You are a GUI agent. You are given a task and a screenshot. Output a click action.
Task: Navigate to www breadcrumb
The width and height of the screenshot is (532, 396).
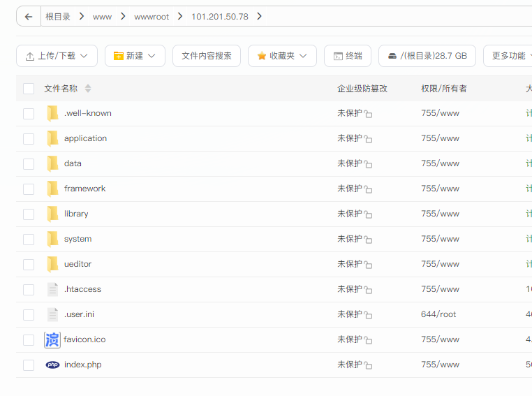tap(102, 17)
